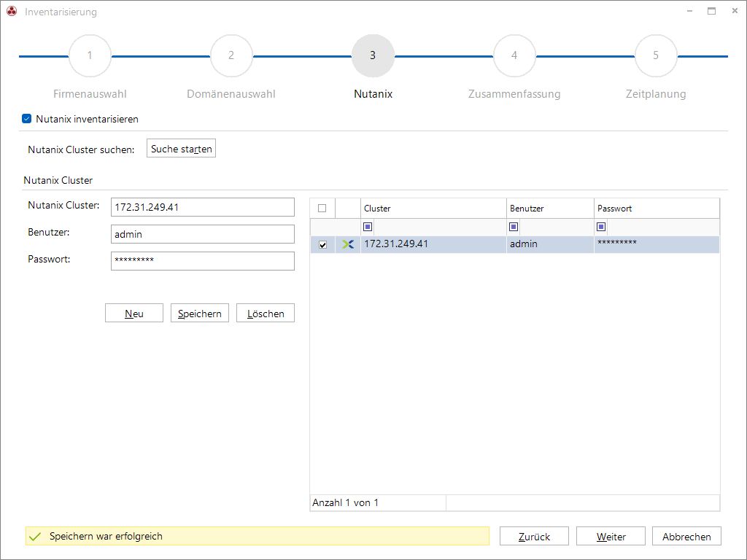Open filter icon under Benutzer column
The width and height of the screenshot is (747, 560).
pyautogui.click(x=514, y=227)
